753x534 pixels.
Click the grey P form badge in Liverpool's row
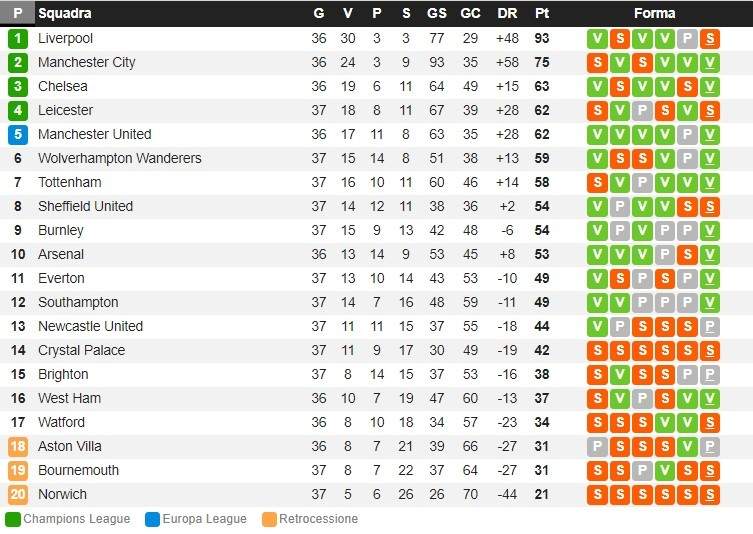(687, 38)
